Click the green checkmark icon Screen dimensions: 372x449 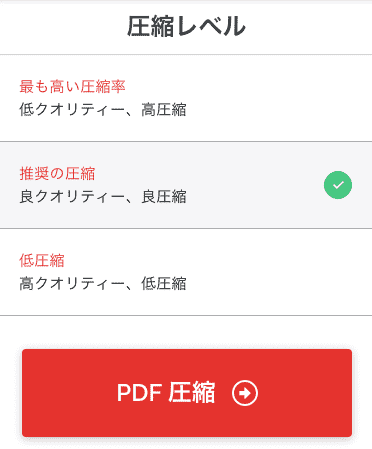coord(338,185)
